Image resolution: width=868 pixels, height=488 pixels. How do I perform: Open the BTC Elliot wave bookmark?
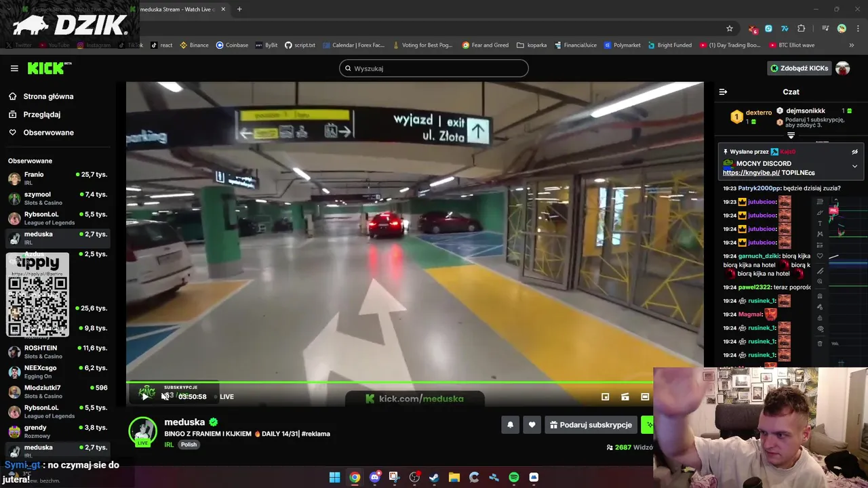(792, 45)
